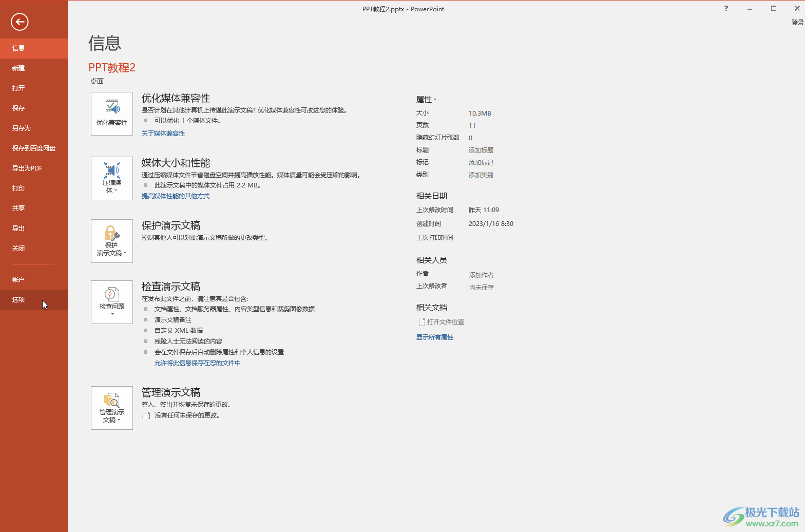805x532 pixels.
Task: Click the file size value 10.3MB
Action: pyautogui.click(x=480, y=113)
